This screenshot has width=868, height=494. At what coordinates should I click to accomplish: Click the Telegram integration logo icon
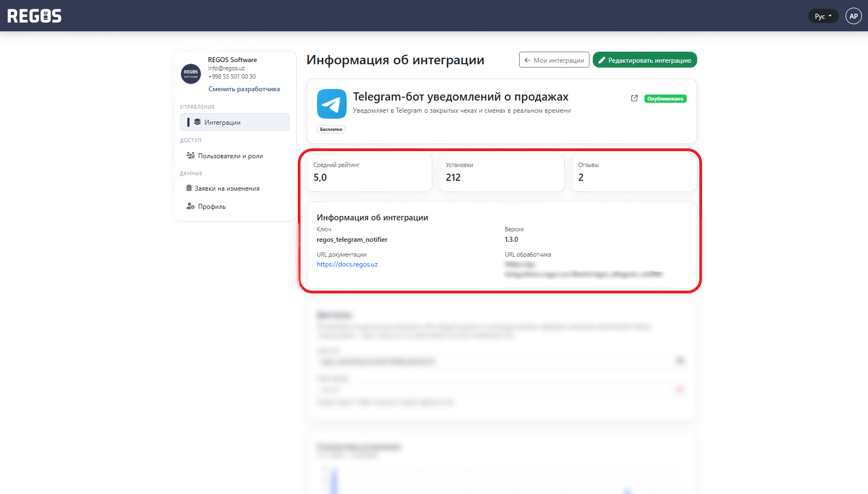[x=332, y=104]
